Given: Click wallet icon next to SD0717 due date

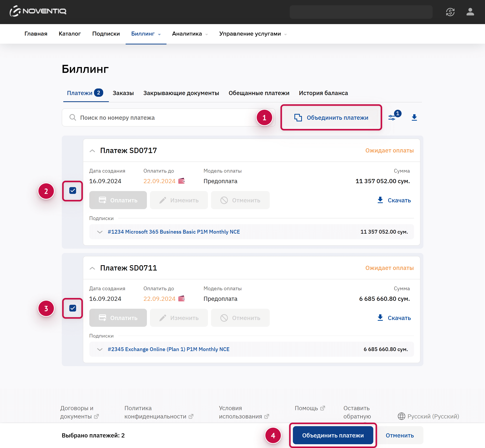Looking at the screenshot, I should 182,181.
